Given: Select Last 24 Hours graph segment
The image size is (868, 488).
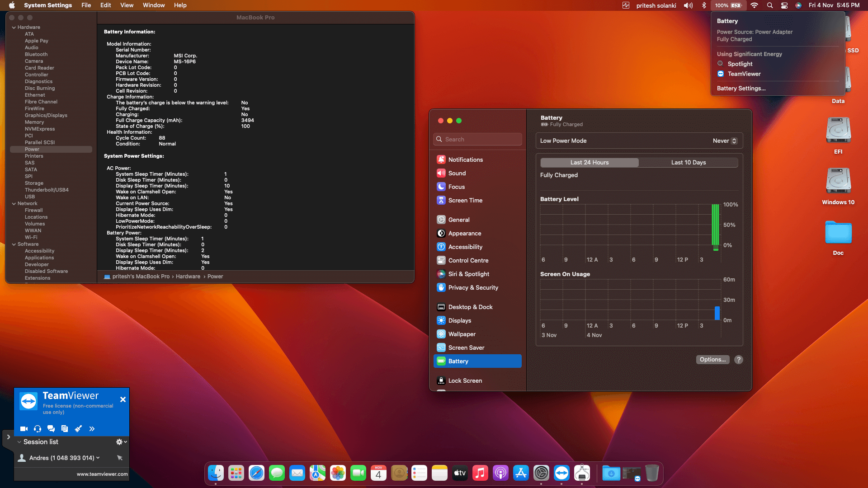Looking at the screenshot, I should [589, 163].
